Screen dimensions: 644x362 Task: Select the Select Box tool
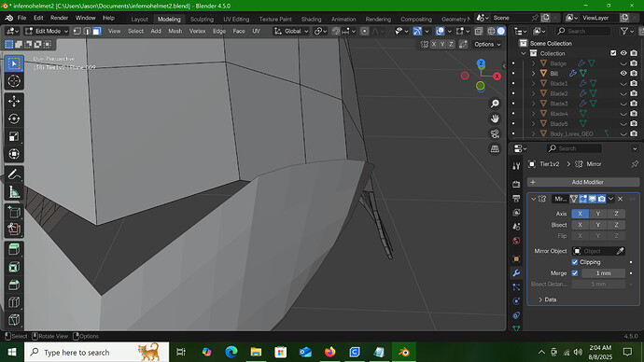[14, 63]
